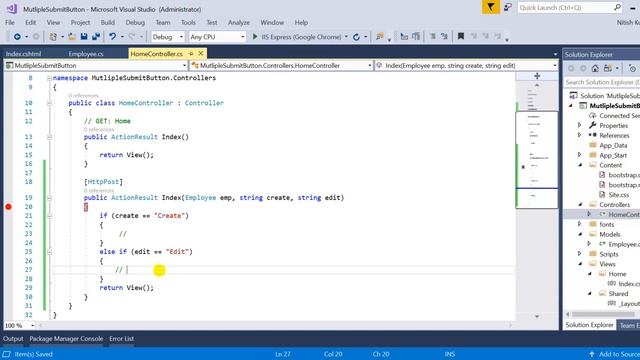The width and height of the screenshot is (640, 360).
Task: Click the Solution Explorer forward arrow
Action: click(583, 68)
